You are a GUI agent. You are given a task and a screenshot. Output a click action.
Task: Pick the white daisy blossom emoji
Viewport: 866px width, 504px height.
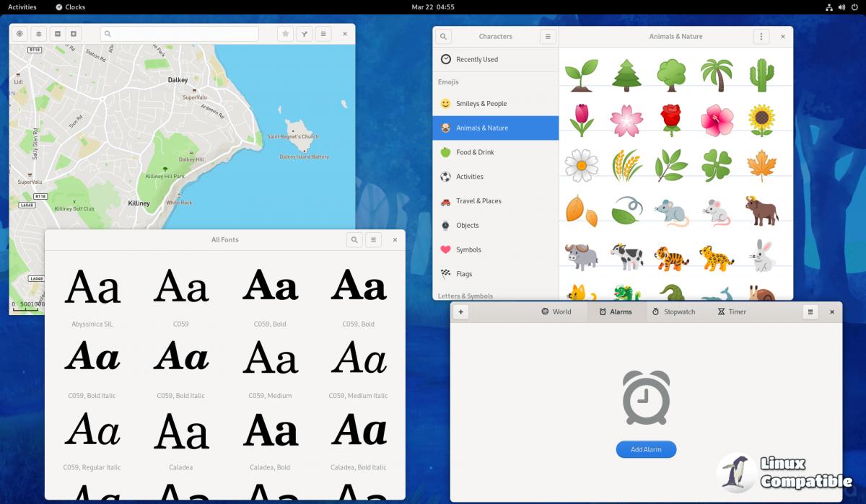click(581, 165)
